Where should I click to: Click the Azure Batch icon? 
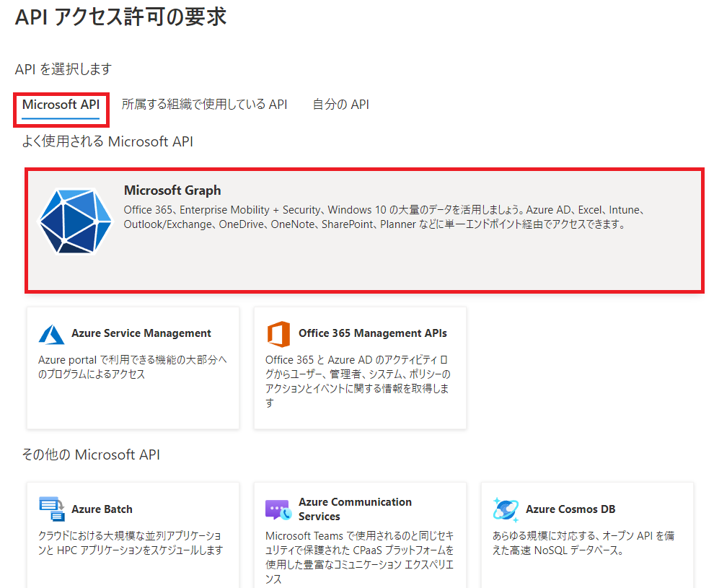pos(51,509)
